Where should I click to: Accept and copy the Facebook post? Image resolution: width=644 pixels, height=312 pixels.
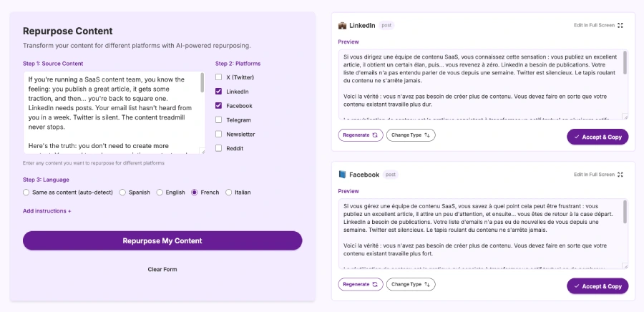[x=597, y=286]
